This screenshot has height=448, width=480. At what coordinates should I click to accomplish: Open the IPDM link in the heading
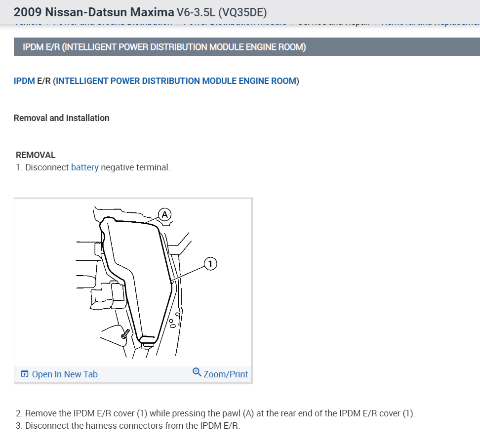(x=24, y=81)
